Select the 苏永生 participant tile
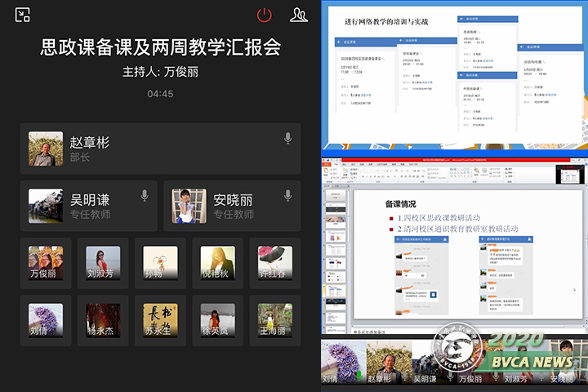The height and width of the screenshot is (392, 588). point(160,320)
